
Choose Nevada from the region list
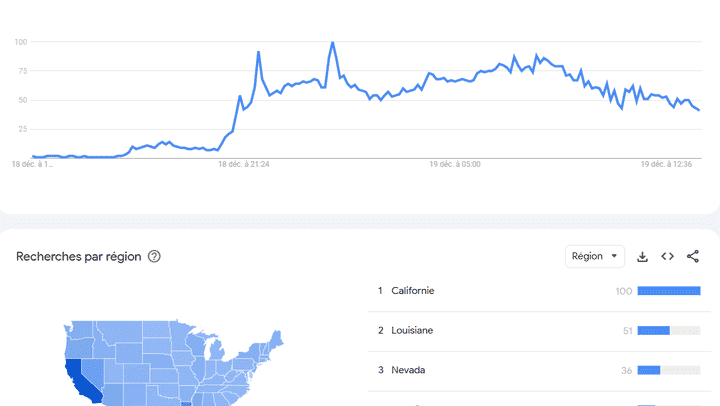(408, 370)
